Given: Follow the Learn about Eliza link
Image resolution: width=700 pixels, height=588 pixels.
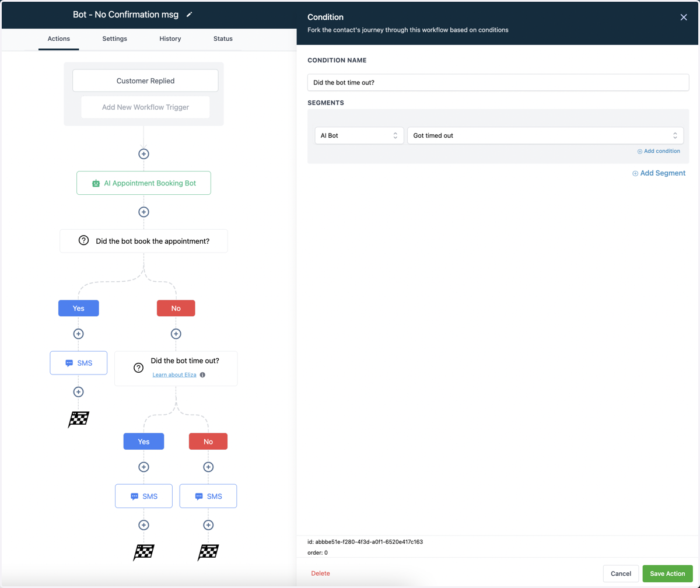Looking at the screenshot, I should click(174, 374).
